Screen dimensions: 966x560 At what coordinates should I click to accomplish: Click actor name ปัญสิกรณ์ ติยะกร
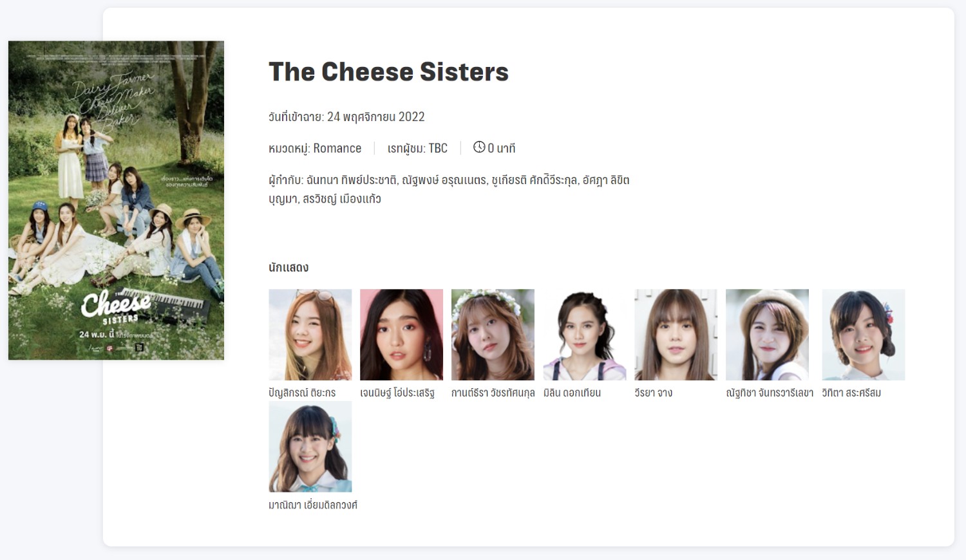pos(302,393)
